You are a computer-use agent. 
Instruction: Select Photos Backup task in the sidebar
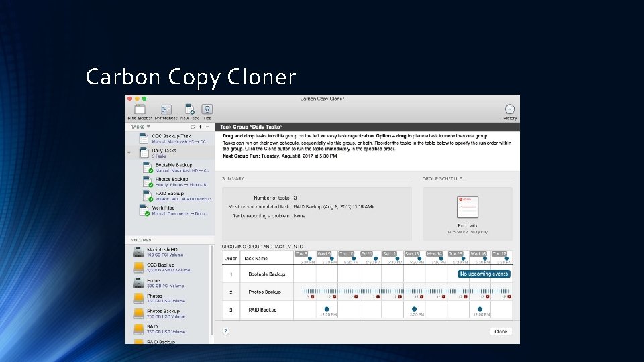point(170,182)
